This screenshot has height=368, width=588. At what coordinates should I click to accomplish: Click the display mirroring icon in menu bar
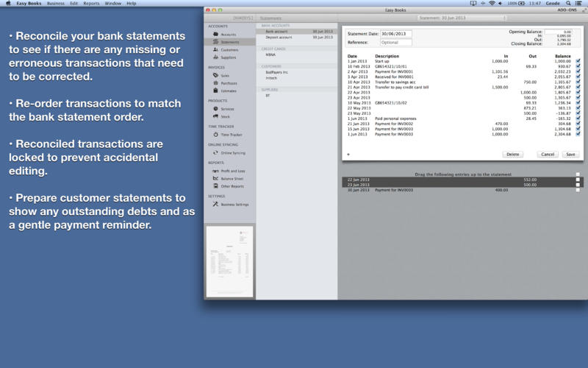tap(473, 3)
